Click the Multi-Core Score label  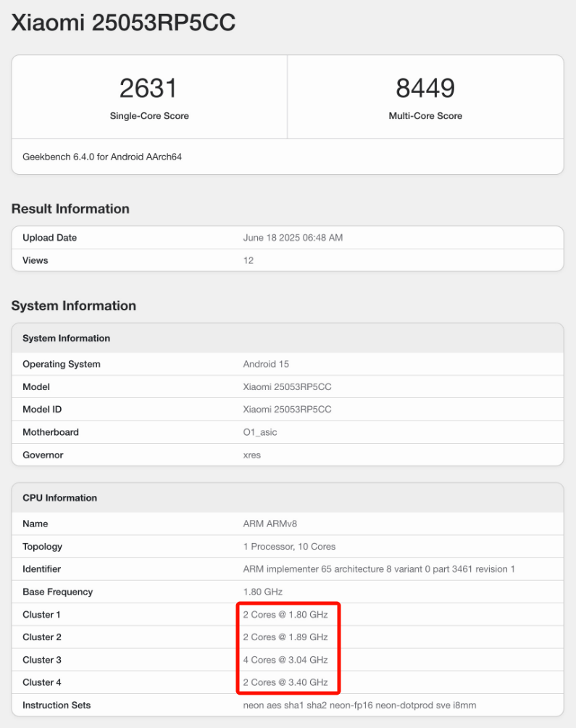(425, 116)
